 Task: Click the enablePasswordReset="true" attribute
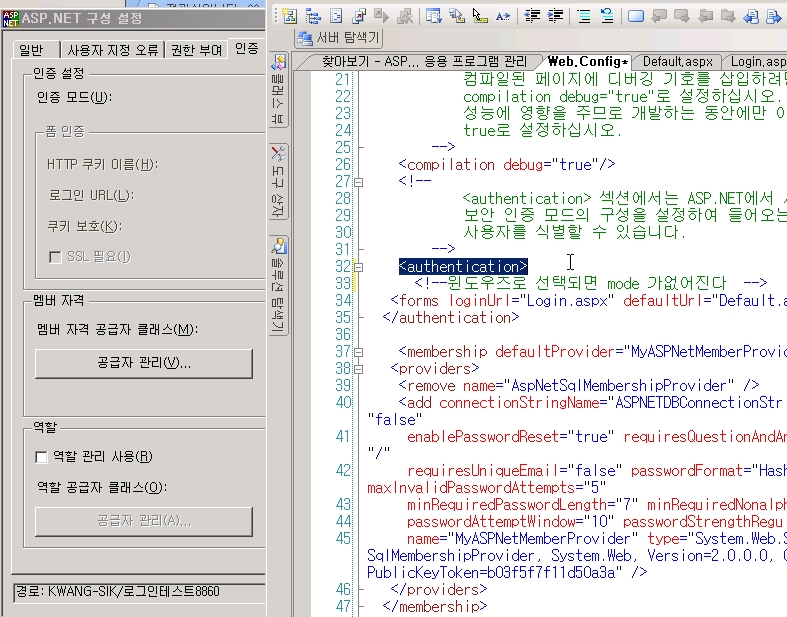510,437
